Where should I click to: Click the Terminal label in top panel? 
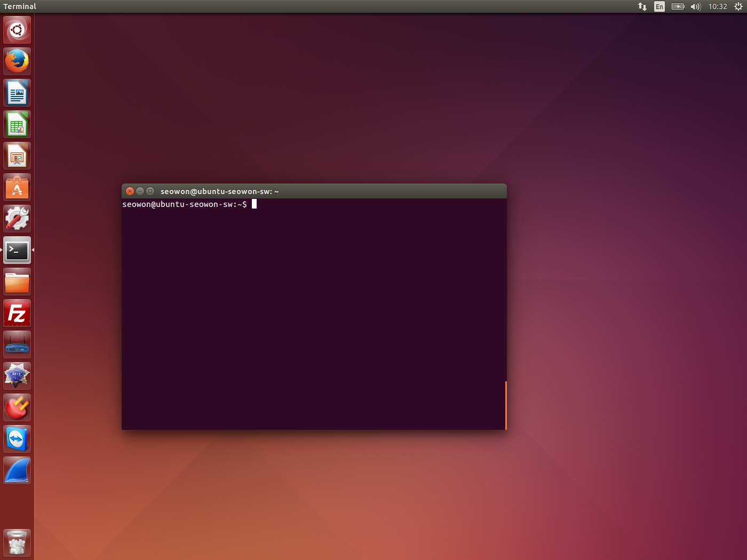pyautogui.click(x=20, y=6)
